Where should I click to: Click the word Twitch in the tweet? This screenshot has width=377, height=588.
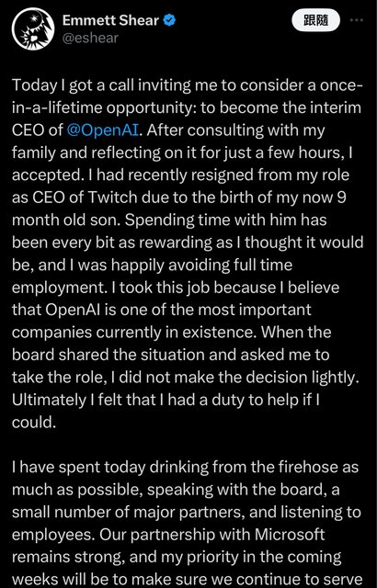click(x=110, y=198)
